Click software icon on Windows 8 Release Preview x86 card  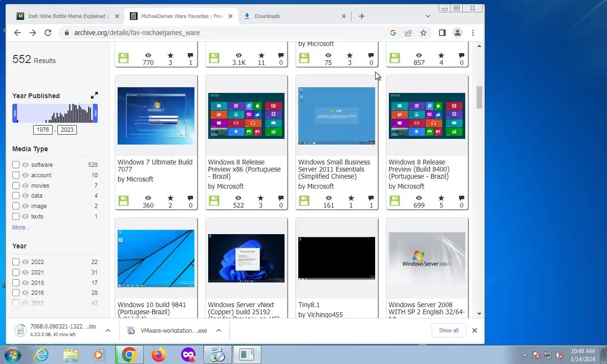click(x=214, y=201)
